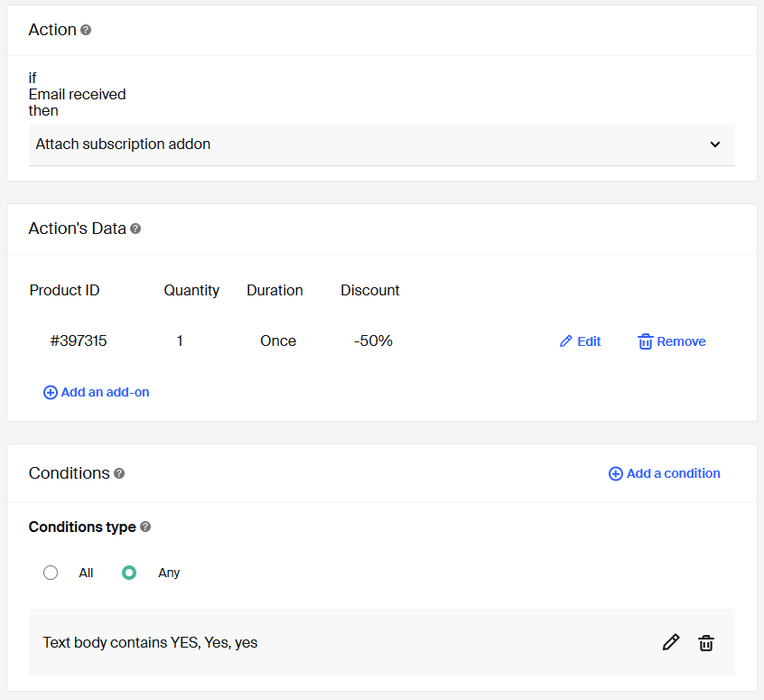Viewport: 764px width, 700px height.
Task: Select the Any conditions type radio button
Action: (129, 573)
